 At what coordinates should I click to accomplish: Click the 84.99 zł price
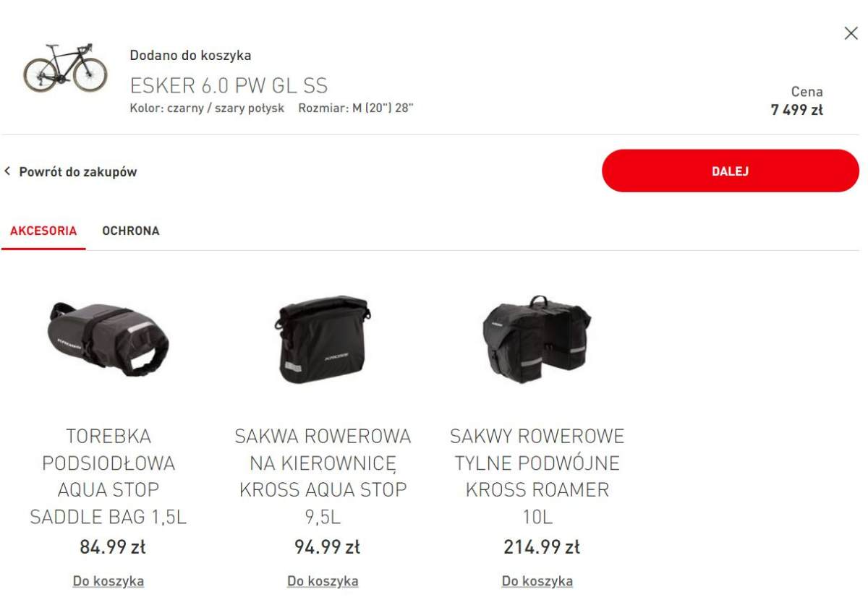[x=112, y=547]
